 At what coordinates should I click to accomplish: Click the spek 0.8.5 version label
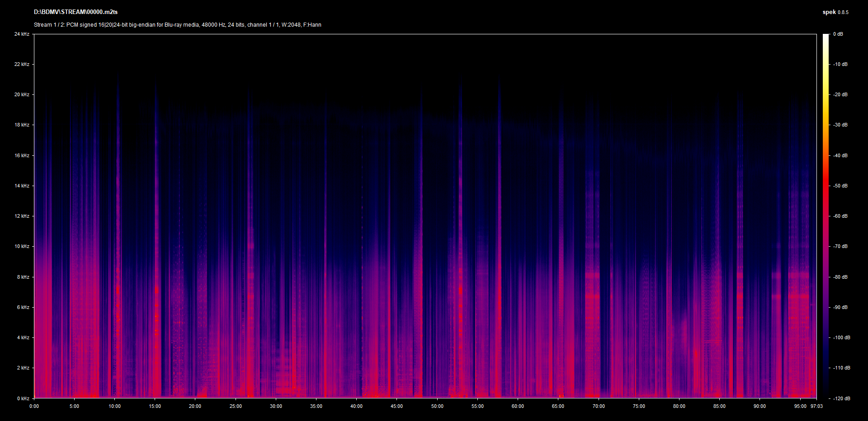(835, 12)
